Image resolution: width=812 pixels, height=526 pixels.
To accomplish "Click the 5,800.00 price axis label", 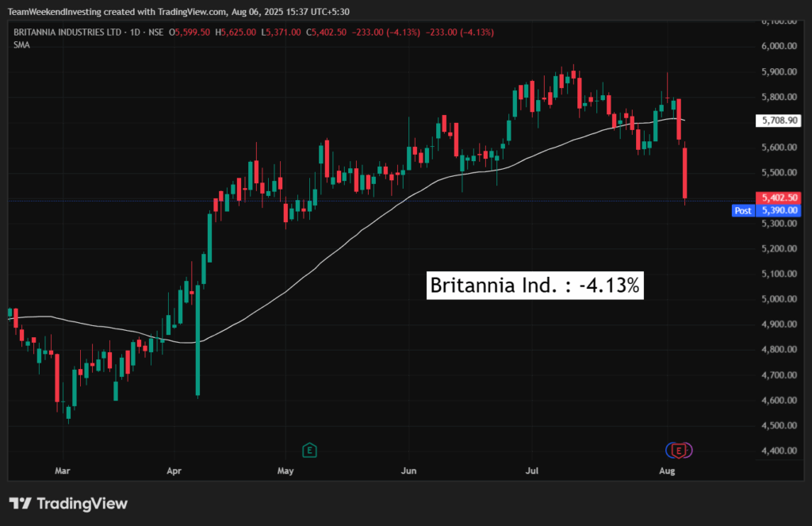I will [779, 97].
